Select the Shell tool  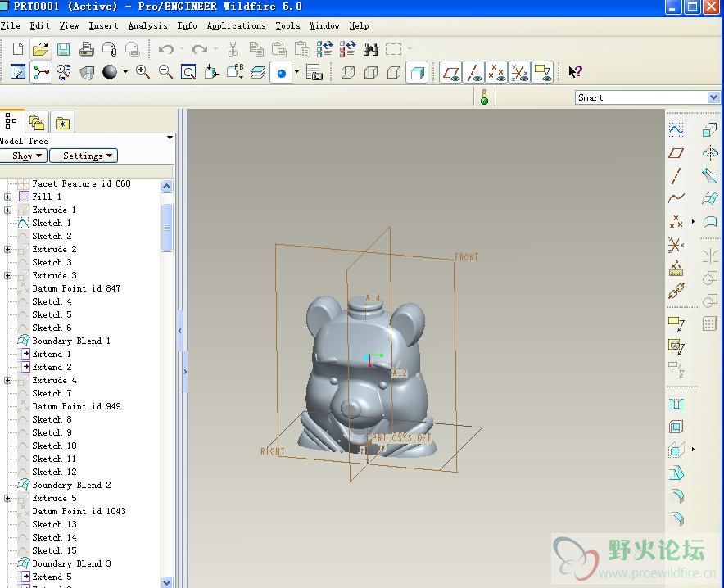pyautogui.click(x=676, y=427)
